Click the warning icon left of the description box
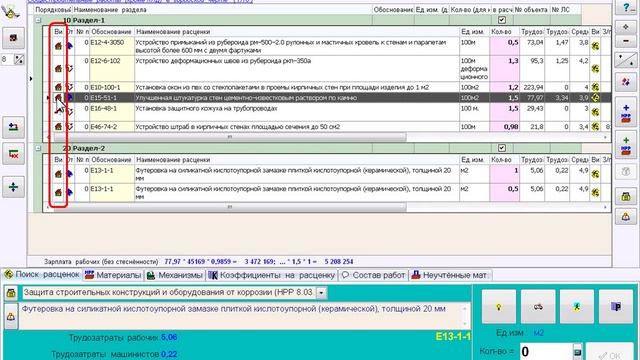 [11, 316]
